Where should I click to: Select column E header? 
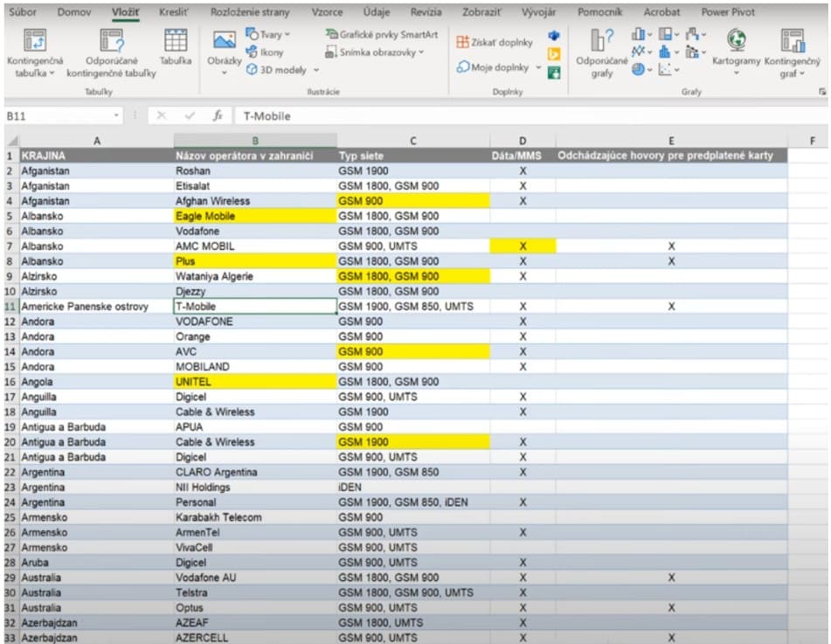pos(671,141)
